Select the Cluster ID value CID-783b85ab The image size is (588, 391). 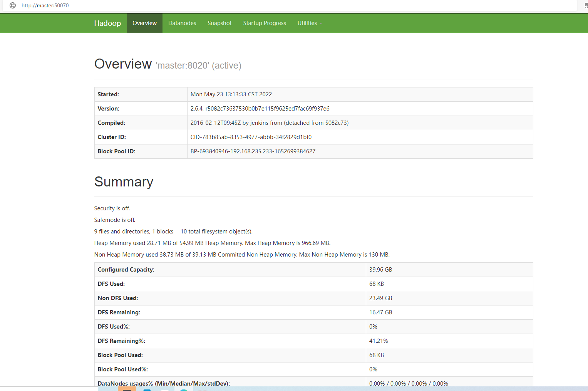(x=251, y=137)
